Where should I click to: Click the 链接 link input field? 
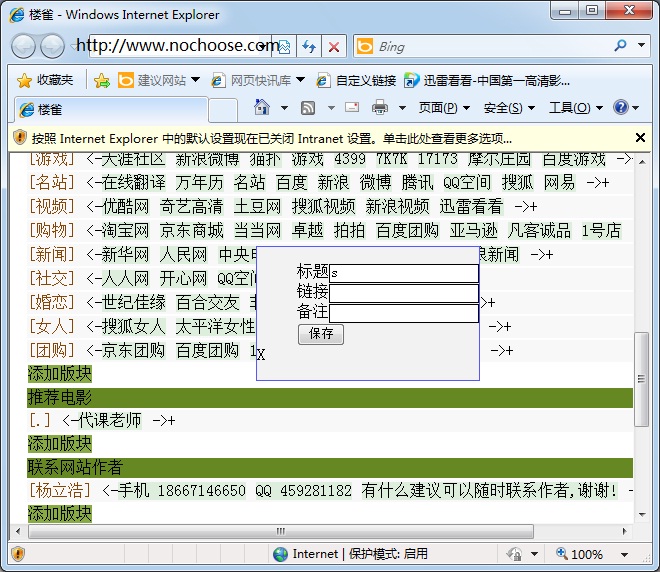pyautogui.click(x=404, y=293)
